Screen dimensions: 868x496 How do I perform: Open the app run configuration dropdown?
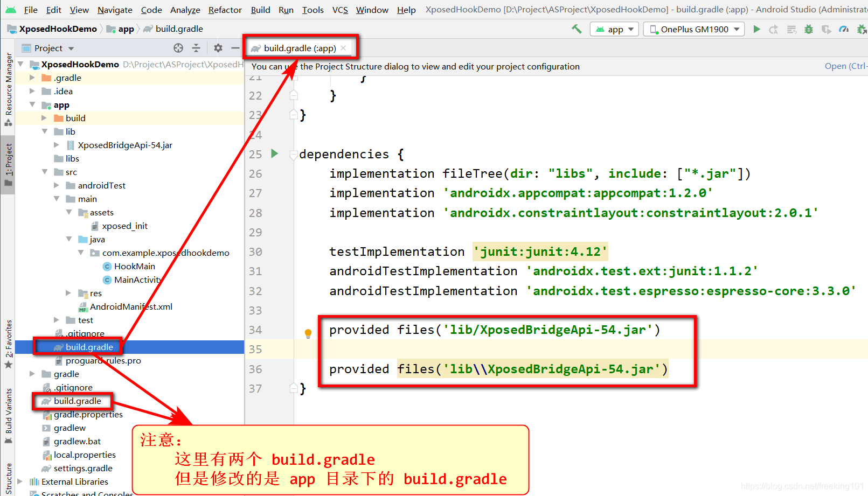point(615,29)
